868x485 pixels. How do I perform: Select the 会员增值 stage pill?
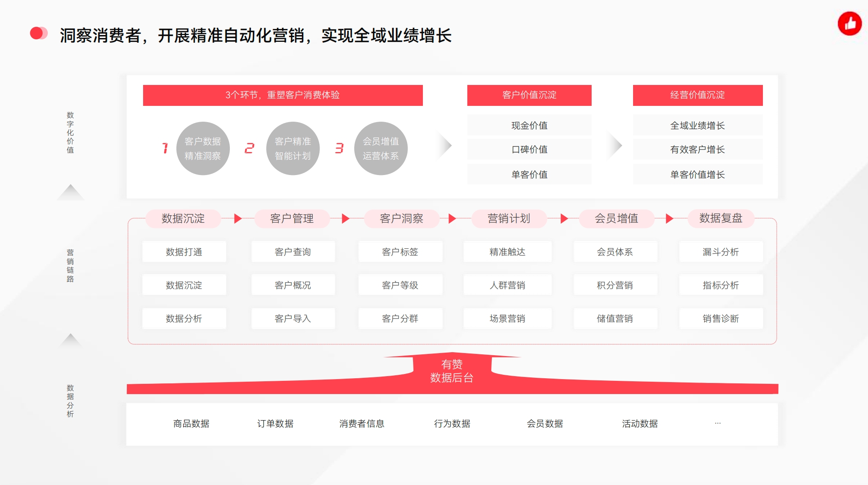(616, 219)
